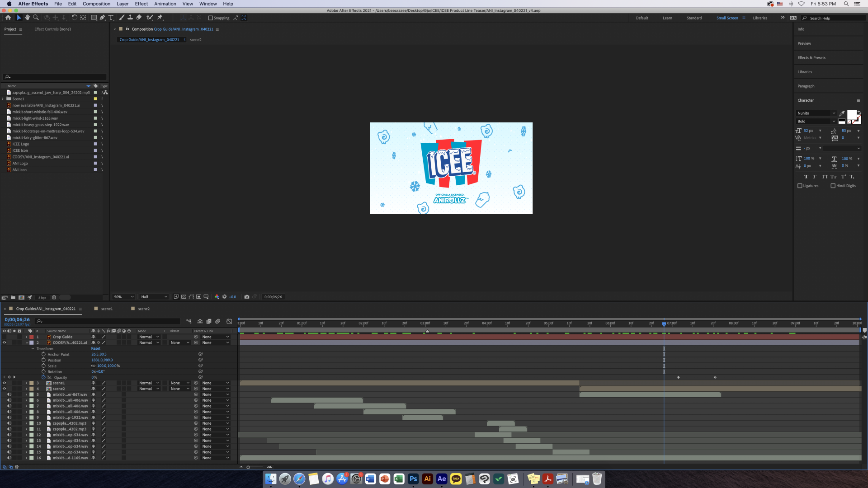Viewport: 868px width, 488px height.
Task: Reset exposure using the aperture icon
Action: pos(224,297)
